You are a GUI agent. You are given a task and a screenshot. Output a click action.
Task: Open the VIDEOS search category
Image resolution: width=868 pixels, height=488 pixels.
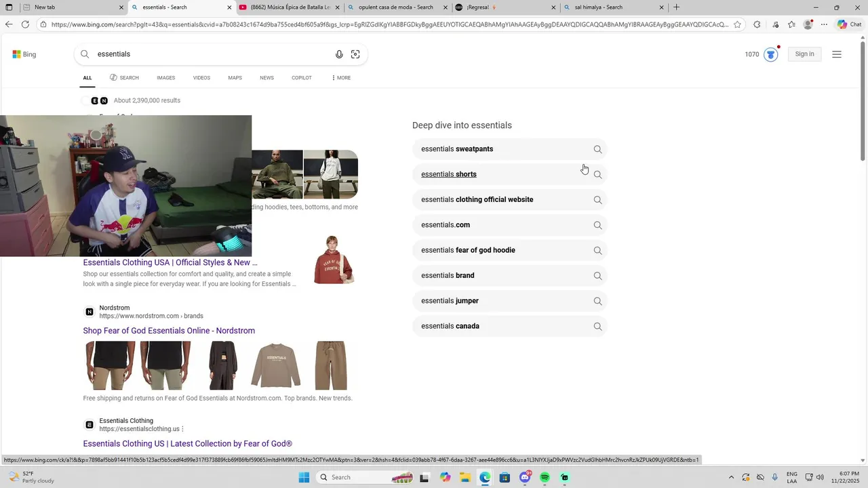coord(201,78)
